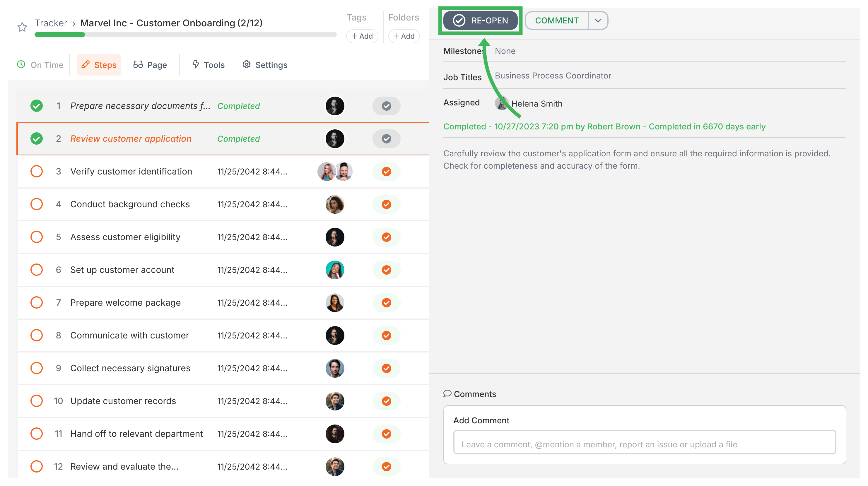Click the Leave a comment input field
The height and width of the screenshot is (486, 868).
pos(645,444)
